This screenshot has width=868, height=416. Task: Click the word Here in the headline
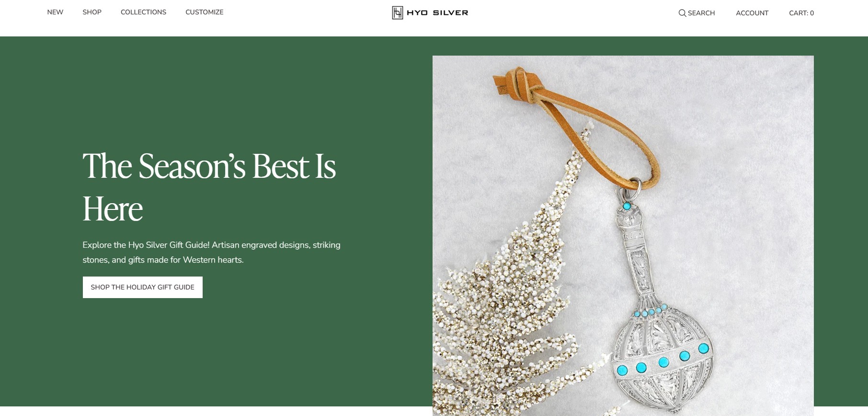[x=113, y=209]
